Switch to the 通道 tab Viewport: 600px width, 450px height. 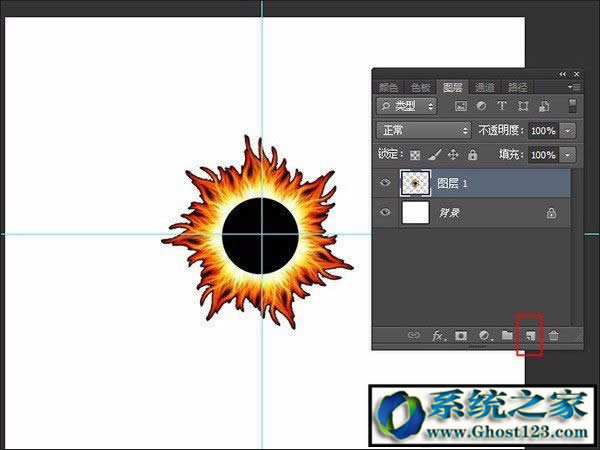point(485,87)
